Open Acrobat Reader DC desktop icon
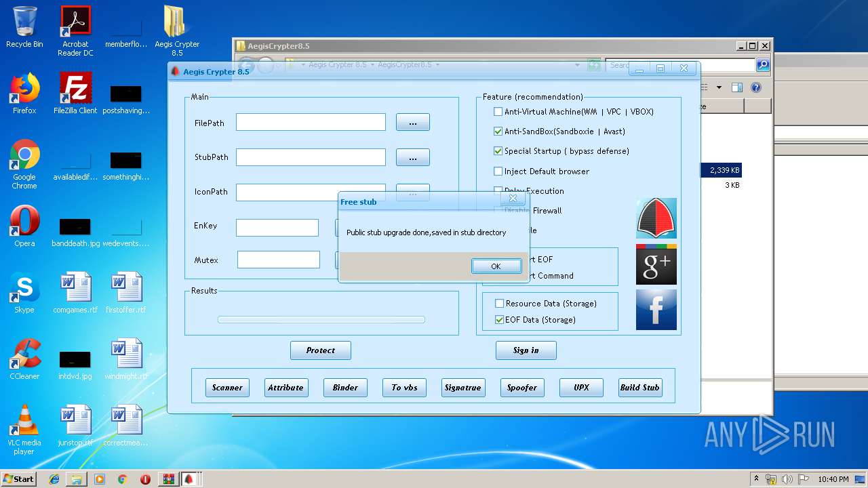The image size is (868, 488). tap(75, 31)
